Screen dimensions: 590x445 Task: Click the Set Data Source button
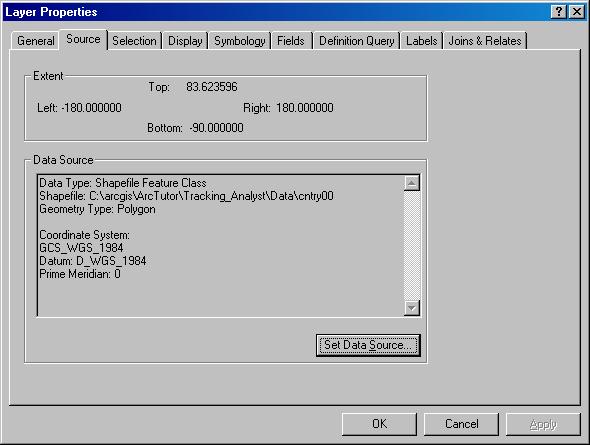click(x=368, y=345)
